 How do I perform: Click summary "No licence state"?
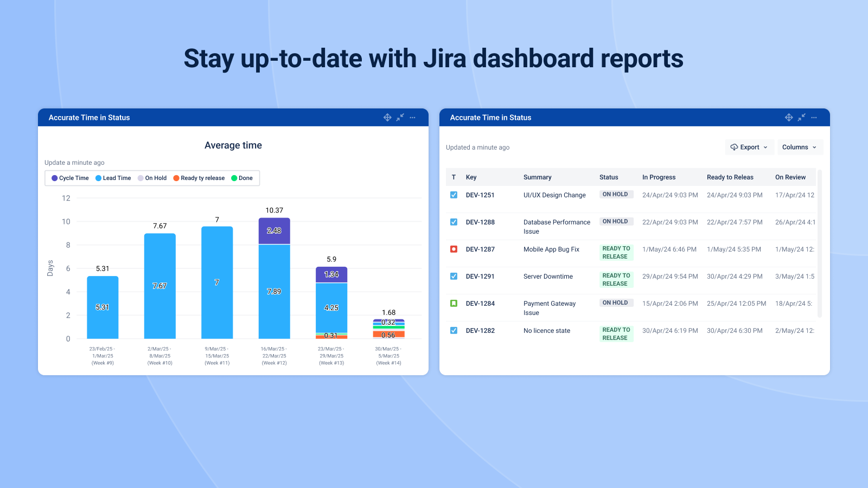pos(547,331)
